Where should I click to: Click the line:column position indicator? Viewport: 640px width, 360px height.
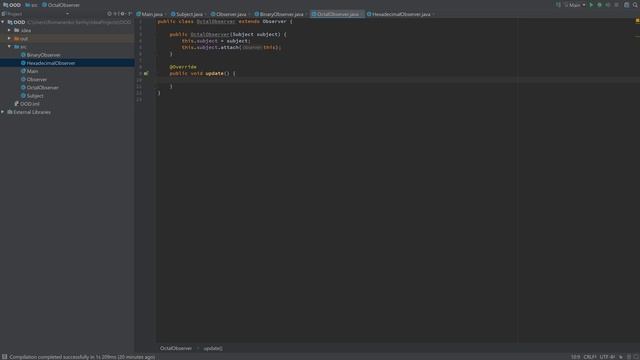[x=576, y=357]
